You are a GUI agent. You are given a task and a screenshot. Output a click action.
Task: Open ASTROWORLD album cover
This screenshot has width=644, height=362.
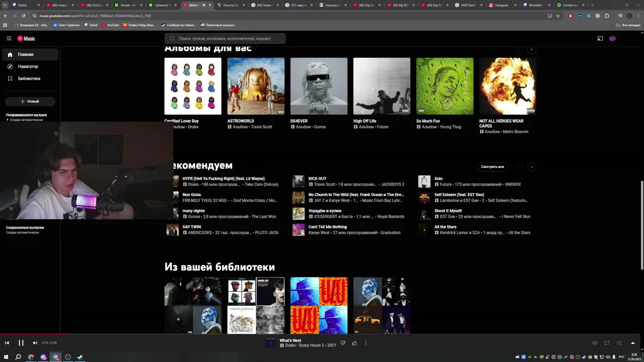click(256, 86)
